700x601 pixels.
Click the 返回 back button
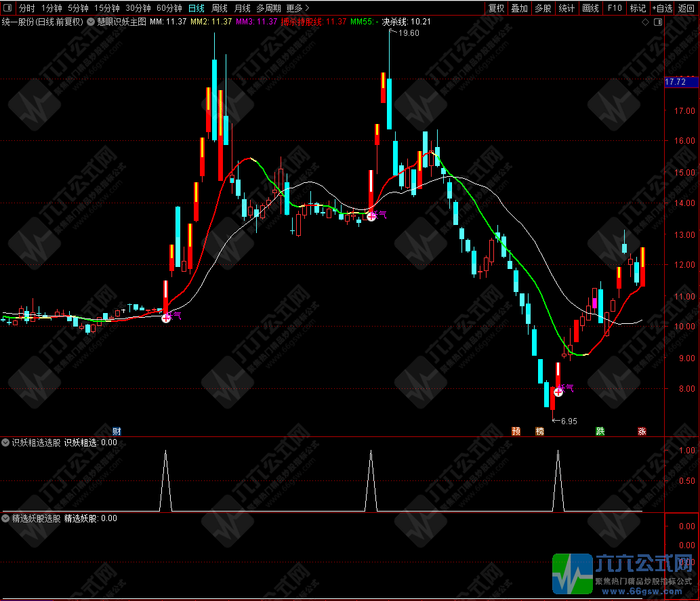coord(686,8)
